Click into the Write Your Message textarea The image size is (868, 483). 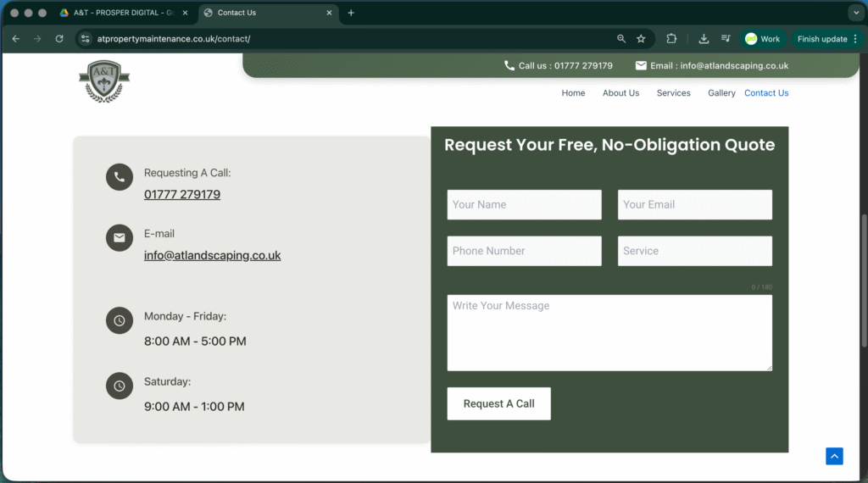point(609,332)
